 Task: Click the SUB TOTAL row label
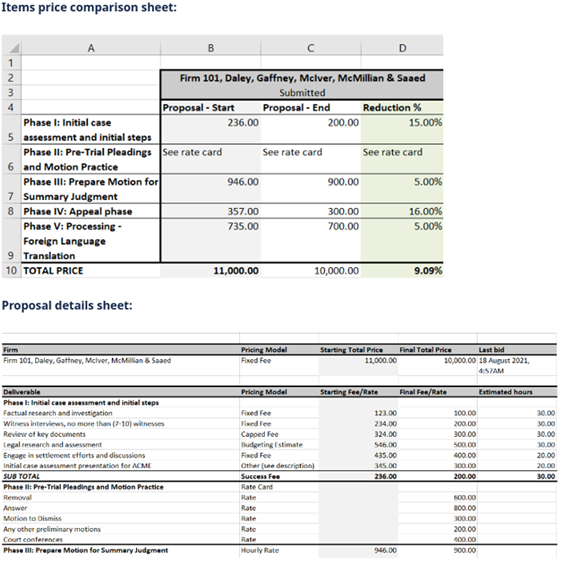[x=21, y=477]
